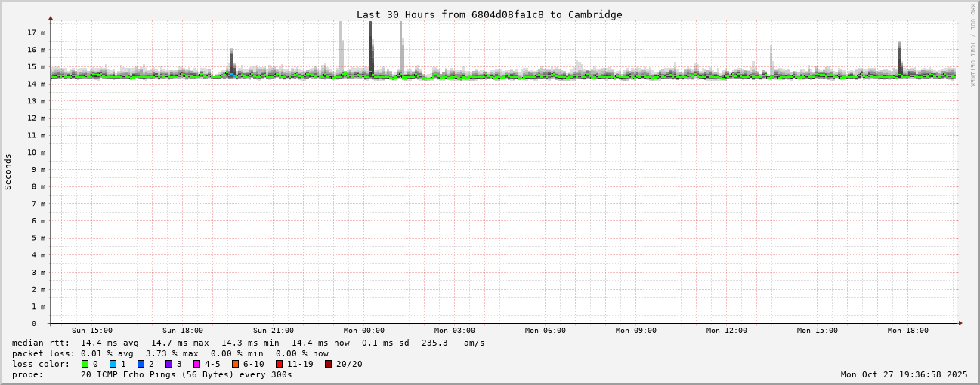The image size is (980, 385).
Task: Click the timestamp Mon Oct 27 19:36:58 2025
Action: point(904,374)
